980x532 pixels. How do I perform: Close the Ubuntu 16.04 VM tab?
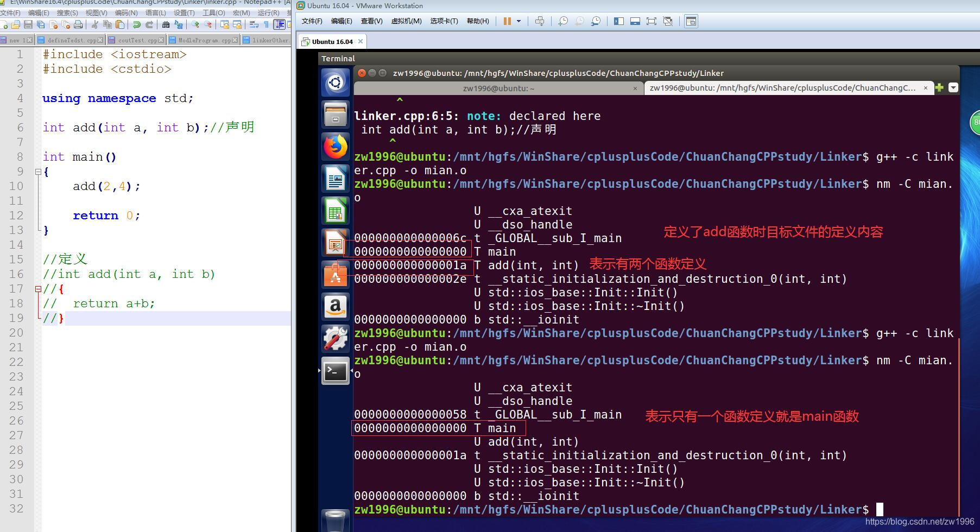[360, 41]
